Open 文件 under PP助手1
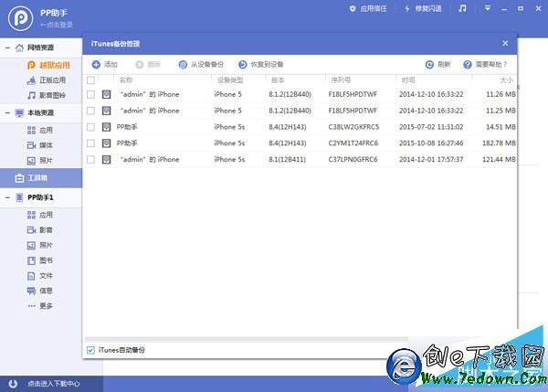Image resolution: width=548 pixels, height=392 pixels. pyautogui.click(x=40, y=276)
